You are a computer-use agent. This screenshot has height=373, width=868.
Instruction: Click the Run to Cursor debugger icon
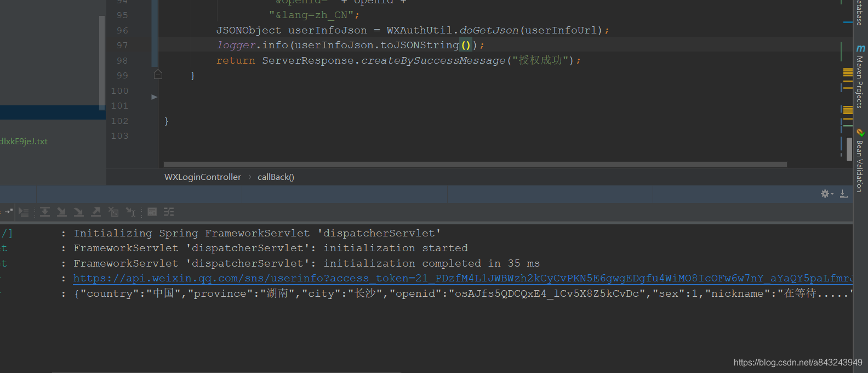coord(130,212)
